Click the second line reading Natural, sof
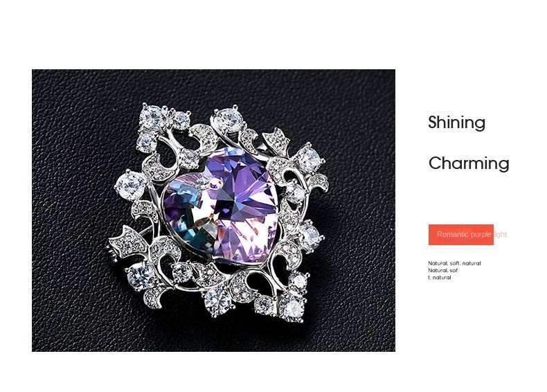Image resolution: width=547 pixels, height=392 pixels. [442, 270]
